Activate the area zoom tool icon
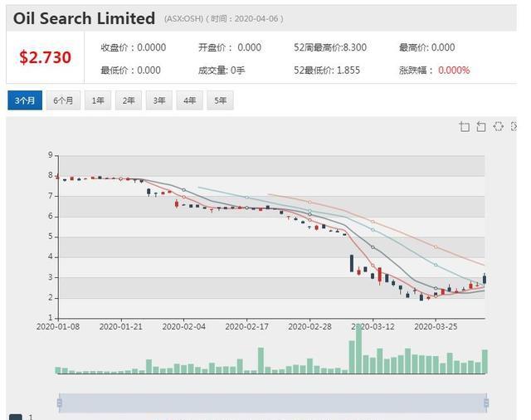This screenshot has height=420, width=531. 465,127
